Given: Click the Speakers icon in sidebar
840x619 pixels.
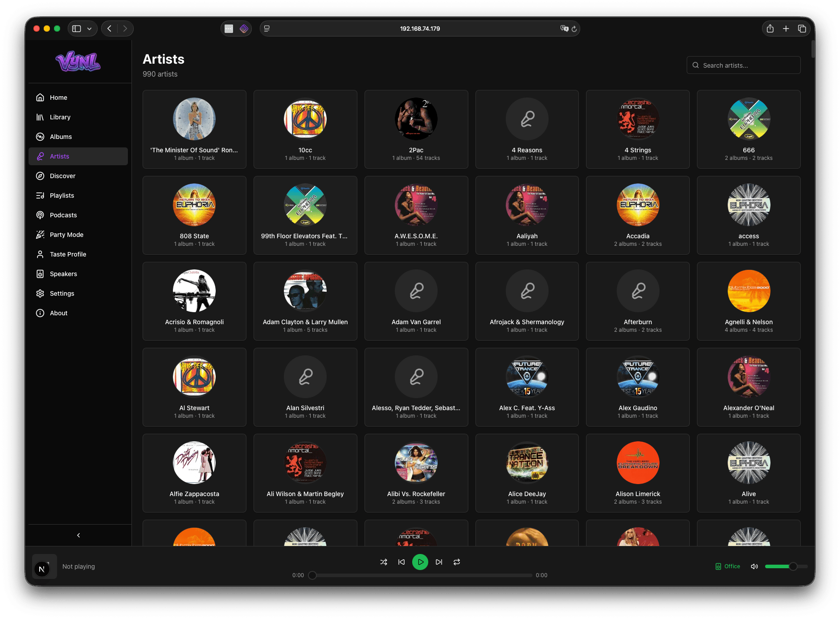Looking at the screenshot, I should (40, 274).
